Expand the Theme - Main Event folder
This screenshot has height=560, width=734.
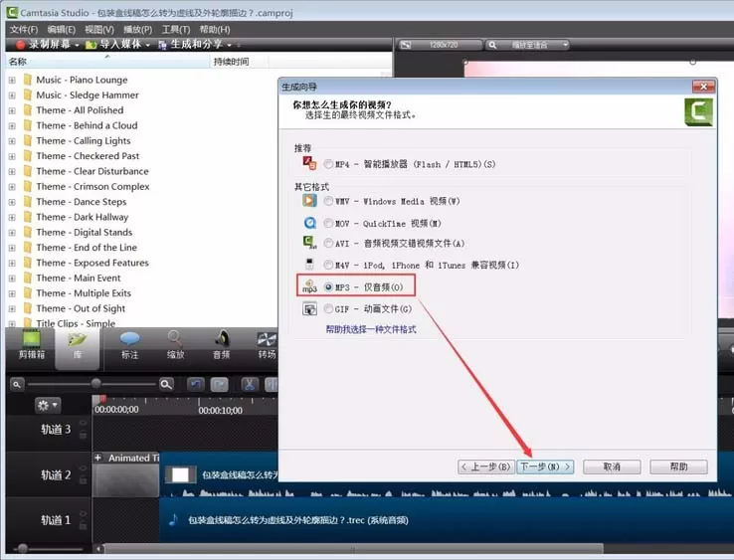tap(12, 279)
